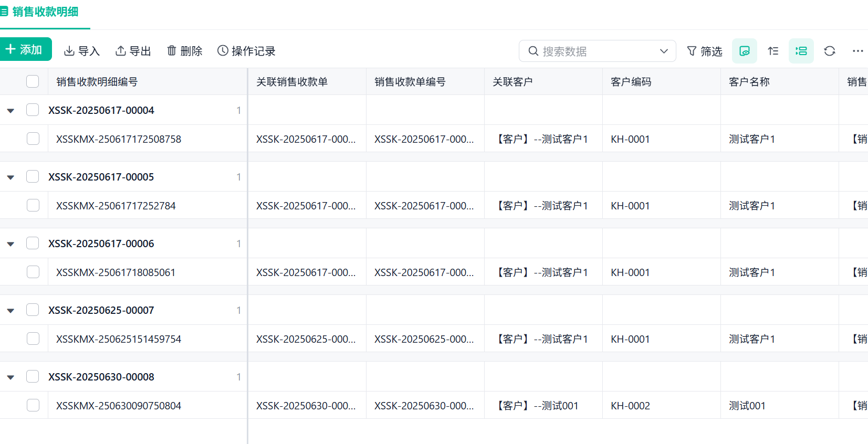The height and width of the screenshot is (444, 868).
Task: Collapse group XSSK-20250630-00008
Action: tap(11, 377)
